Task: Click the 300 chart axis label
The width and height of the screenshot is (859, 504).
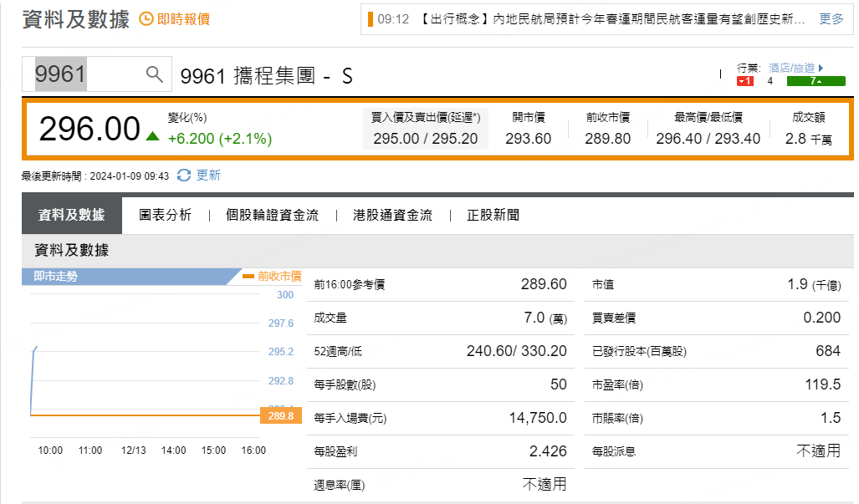Action: (x=285, y=294)
